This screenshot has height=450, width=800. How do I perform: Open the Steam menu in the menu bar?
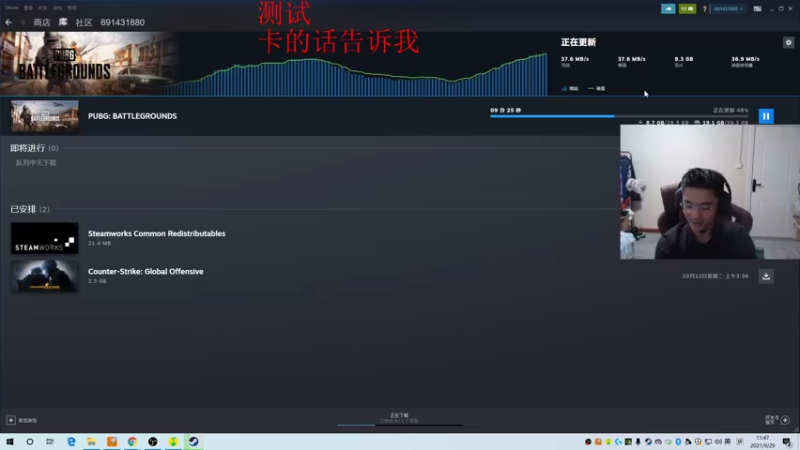point(12,8)
